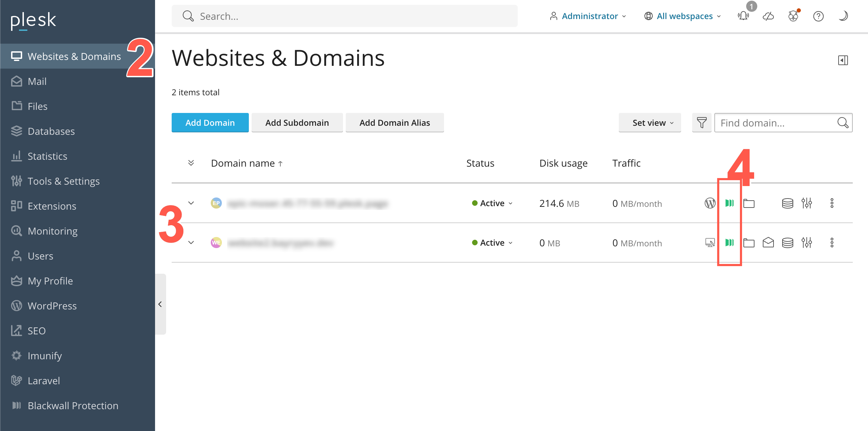
Task: Expand the first domain row chevron
Action: pos(191,203)
